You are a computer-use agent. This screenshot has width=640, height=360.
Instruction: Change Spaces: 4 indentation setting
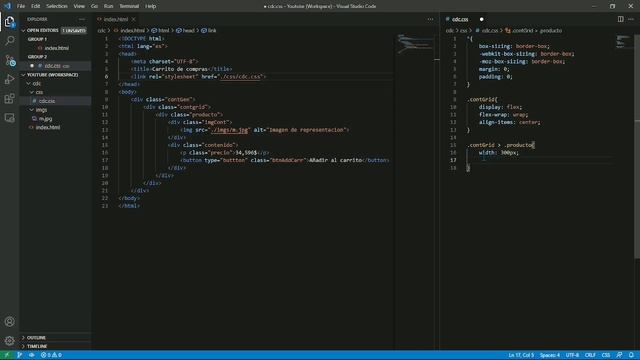pos(550,355)
